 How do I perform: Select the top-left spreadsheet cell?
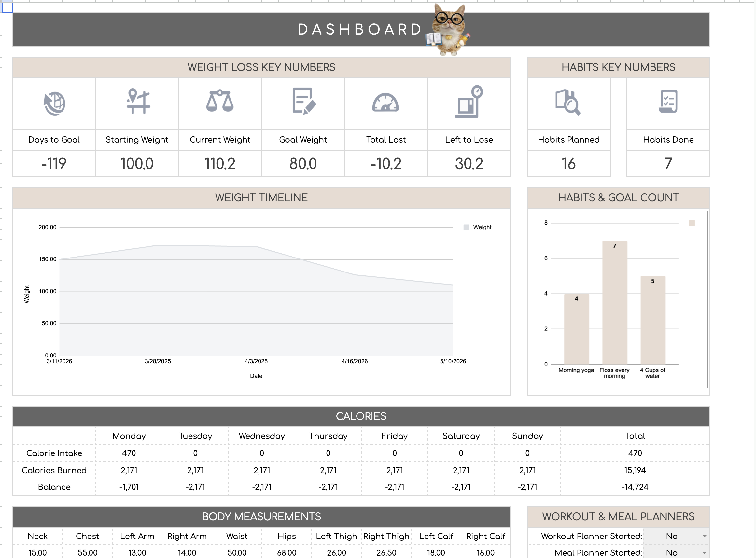(x=7, y=7)
